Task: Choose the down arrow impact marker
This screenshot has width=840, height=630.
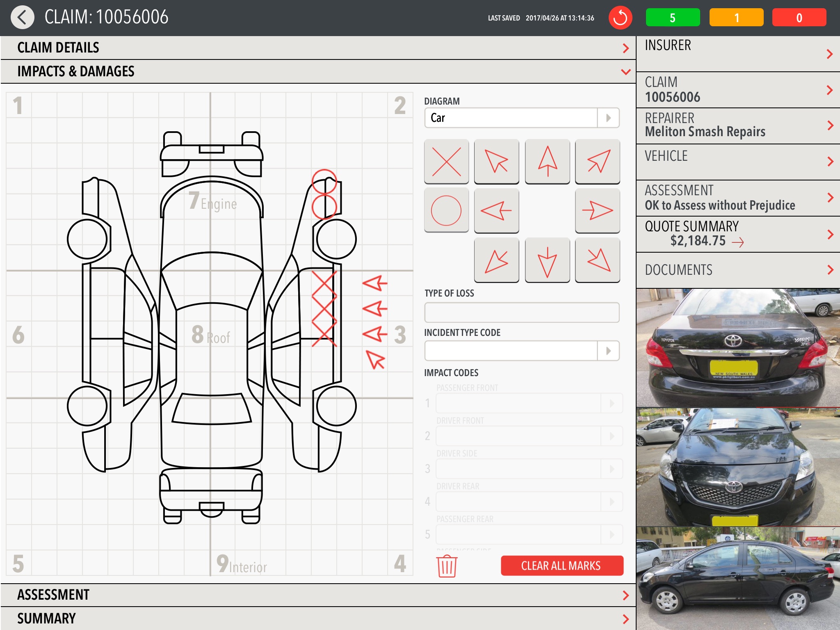Action: [547, 260]
